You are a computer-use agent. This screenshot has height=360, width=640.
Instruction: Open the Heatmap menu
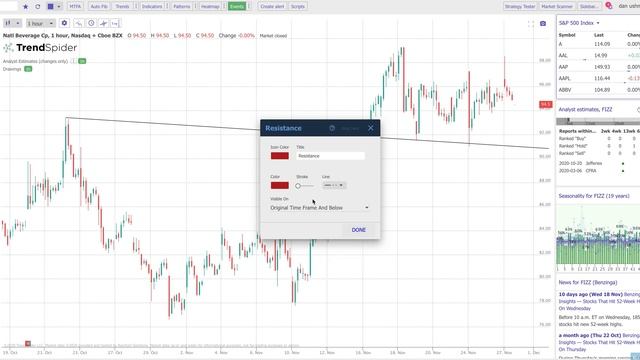click(x=210, y=7)
